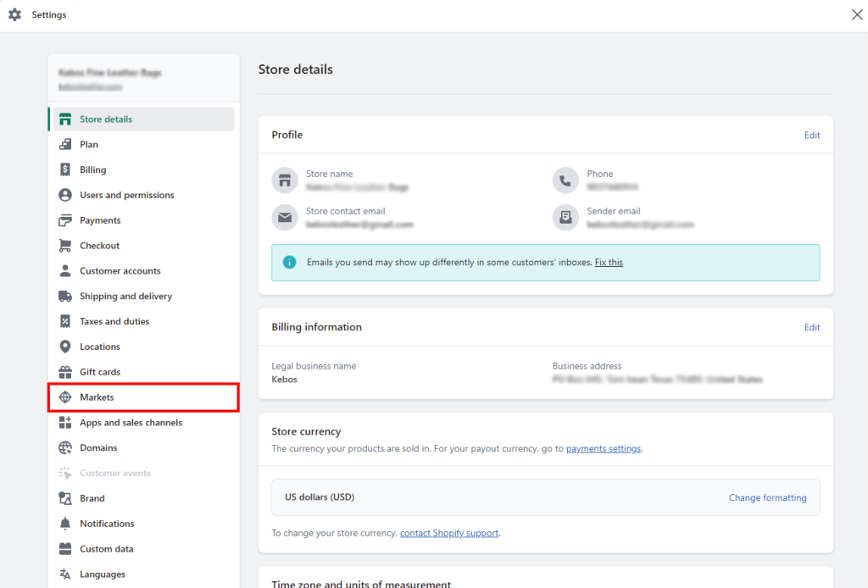Navigate to Apps and sales channels

coord(131,423)
